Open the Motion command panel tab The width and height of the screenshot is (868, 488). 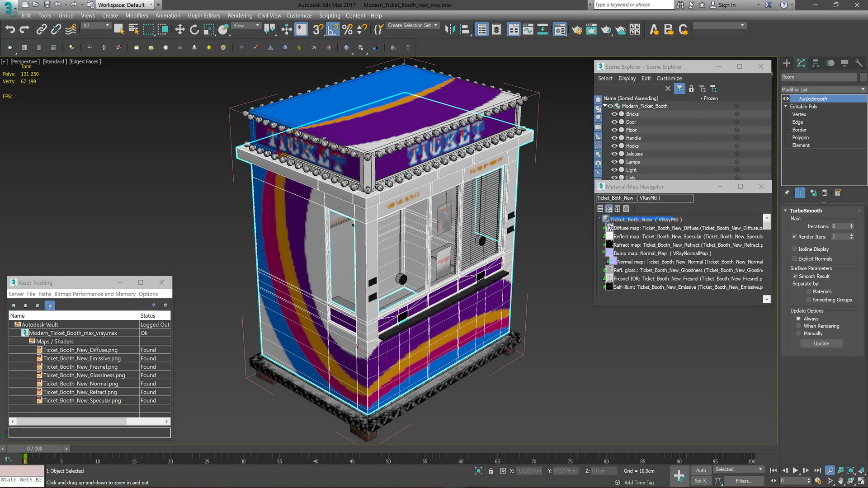(830, 63)
